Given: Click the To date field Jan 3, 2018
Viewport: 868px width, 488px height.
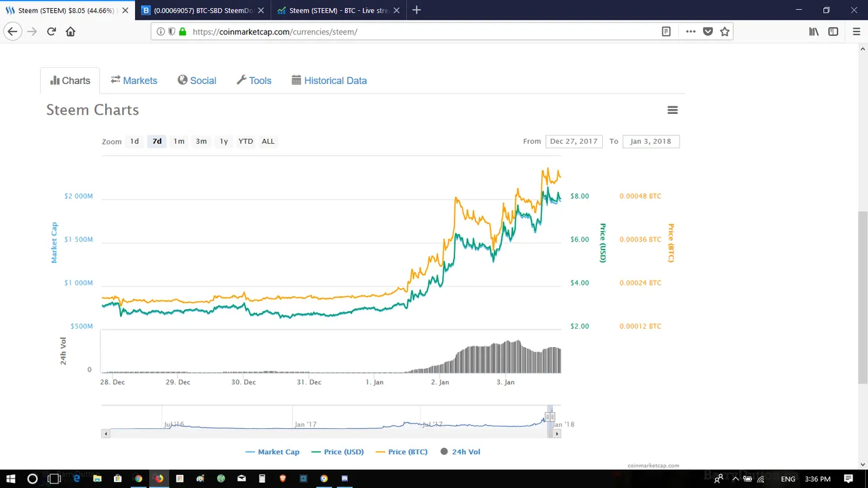Looking at the screenshot, I should point(650,141).
